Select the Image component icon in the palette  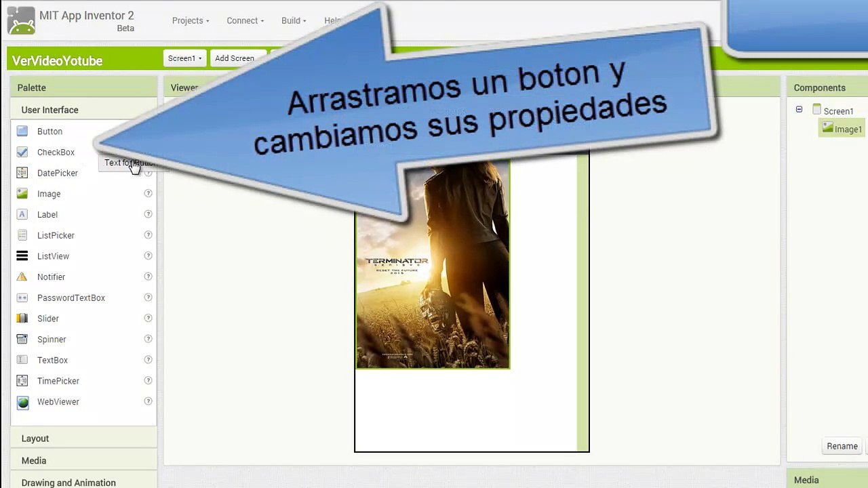coord(22,194)
